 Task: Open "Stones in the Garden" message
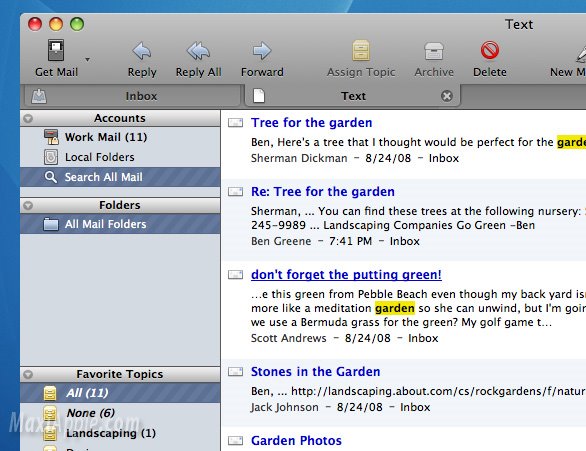(315, 372)
